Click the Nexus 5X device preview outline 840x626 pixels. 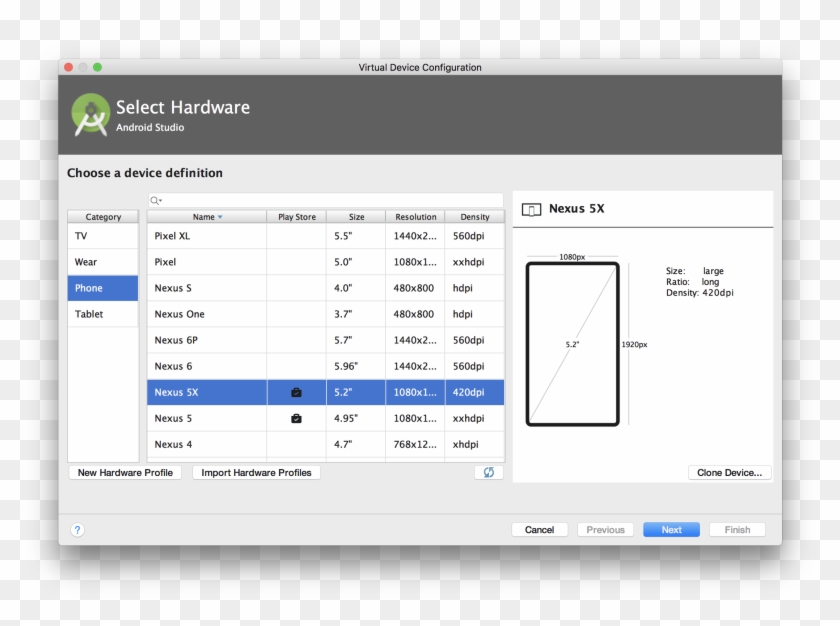click(x=573, y=344)
